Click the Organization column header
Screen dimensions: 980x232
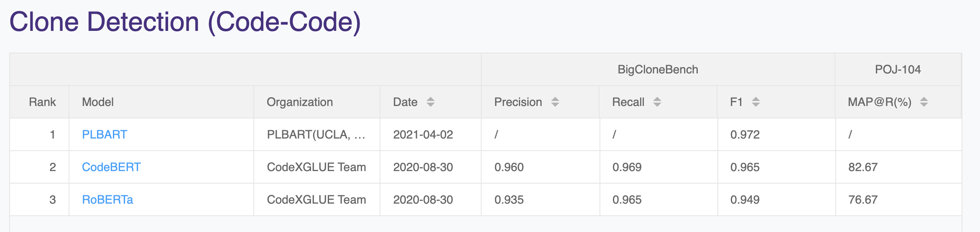click(x=300, y=102)
